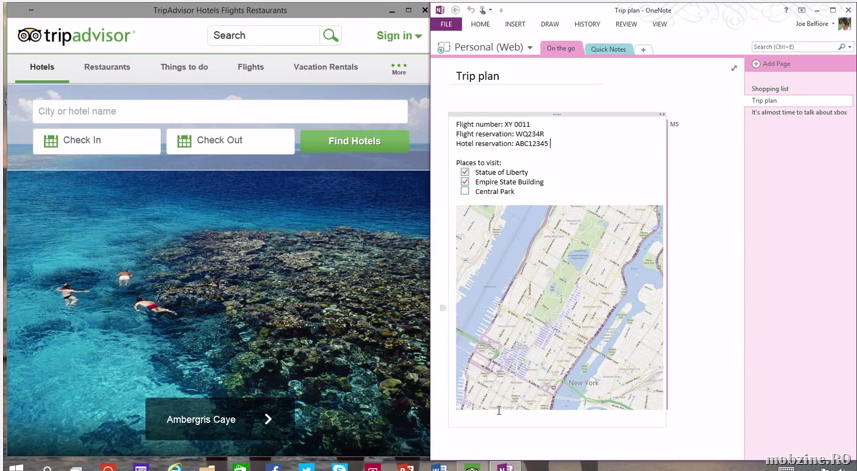Select the Quick Notes section tab
The width and height of the screenshot is (857, 471).
608,49
